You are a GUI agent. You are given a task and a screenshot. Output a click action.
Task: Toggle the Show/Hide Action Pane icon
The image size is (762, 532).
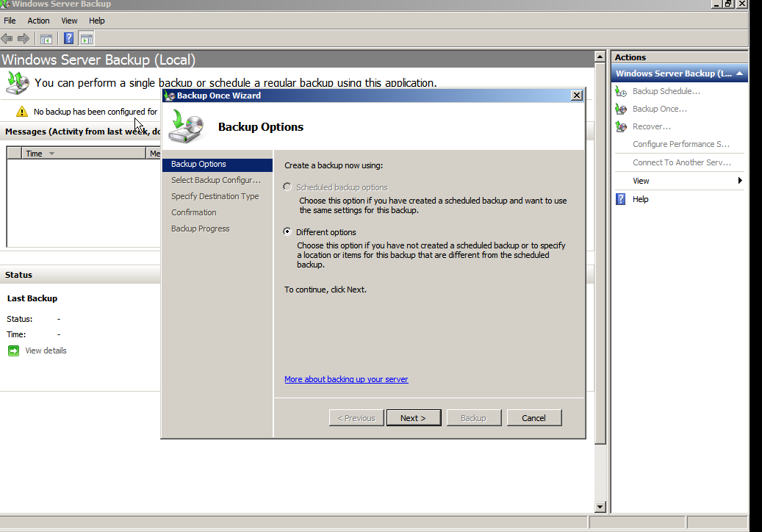click(x=87, y=39)
